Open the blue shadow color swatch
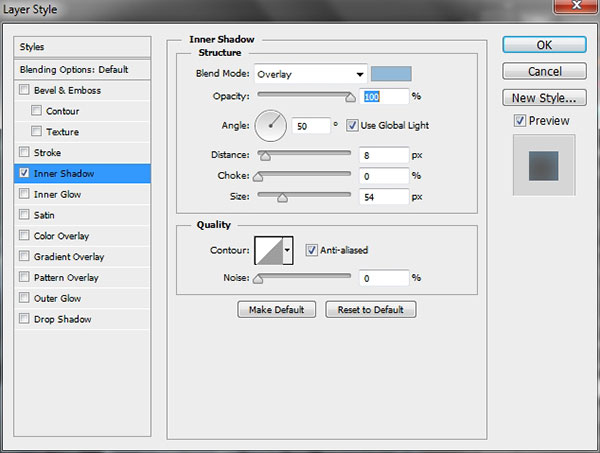The image size is (600, 453). (x=391, y=73)
